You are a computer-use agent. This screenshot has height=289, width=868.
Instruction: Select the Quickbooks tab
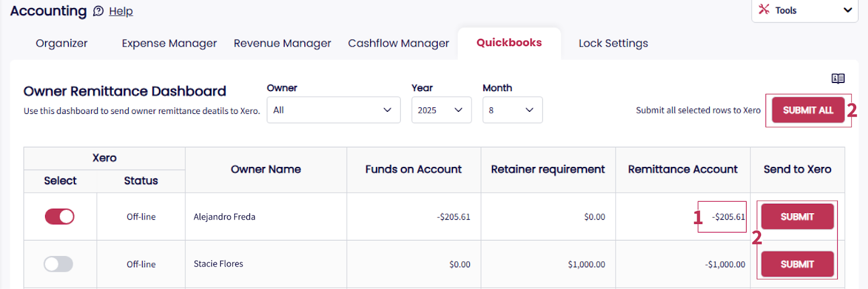pos(509,43)
